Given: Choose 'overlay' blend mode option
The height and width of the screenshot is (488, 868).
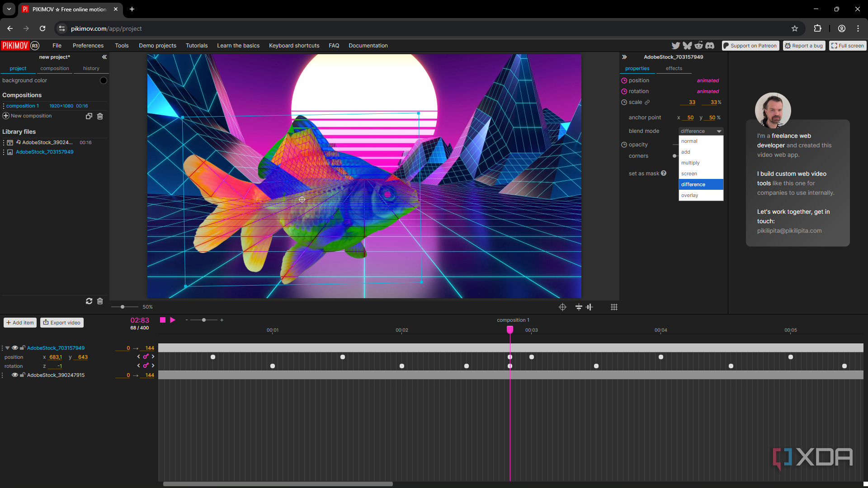Looking at the screenshot, I should tap(690, 195).
